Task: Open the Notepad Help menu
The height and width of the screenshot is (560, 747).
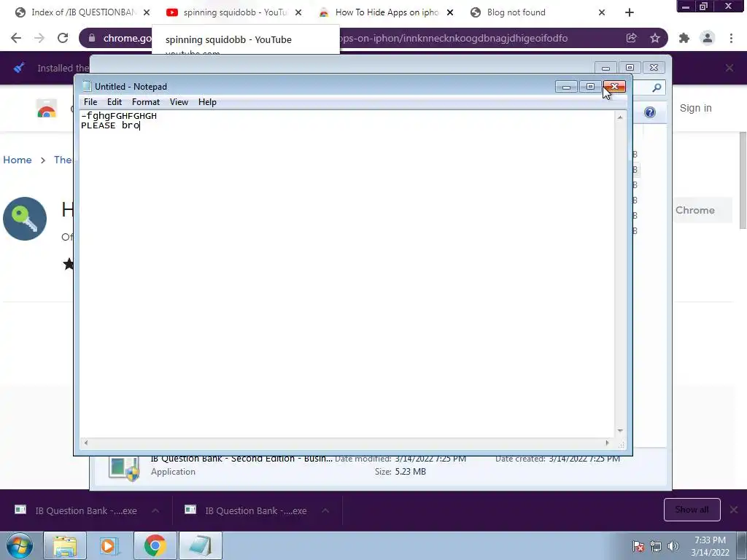Action: pyautogui.click(x=207, y=102)
